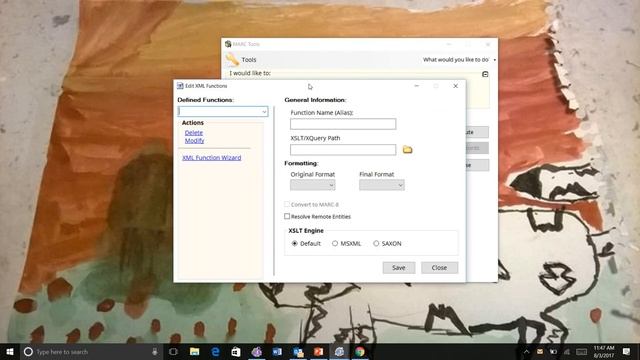640x360 pixels.
Task: Open File Explorer from the taskbar
Action: (194, 351)
